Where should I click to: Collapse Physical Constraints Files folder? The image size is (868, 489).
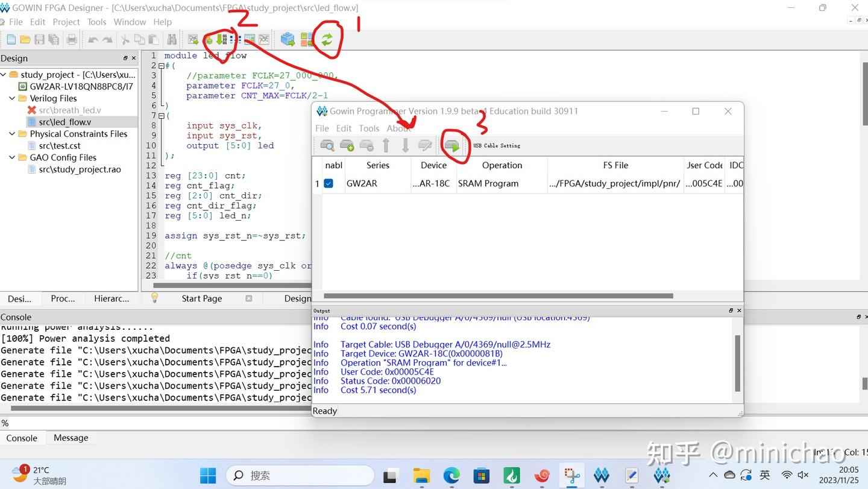[13, 134]
